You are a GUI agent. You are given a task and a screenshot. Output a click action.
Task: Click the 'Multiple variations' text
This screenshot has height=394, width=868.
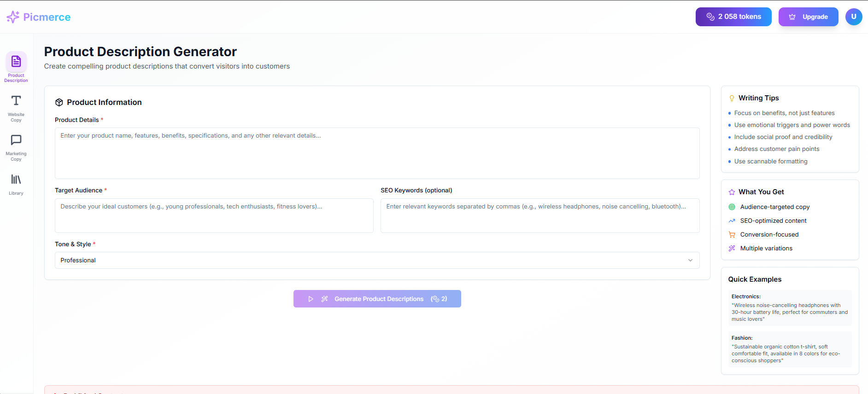tap(766, 249)
